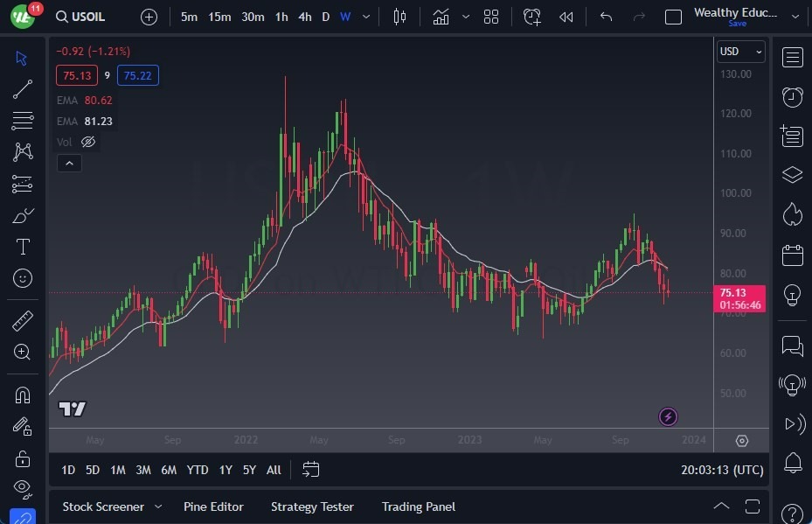812x524 pixels.
Task: Open the Hotlists flame panel
Action: [792, 214]
